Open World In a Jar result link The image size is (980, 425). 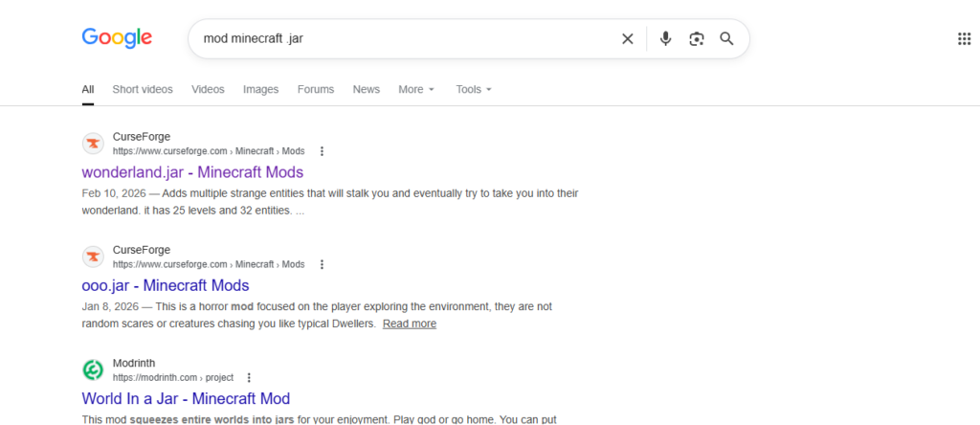[x=186, y=398]
